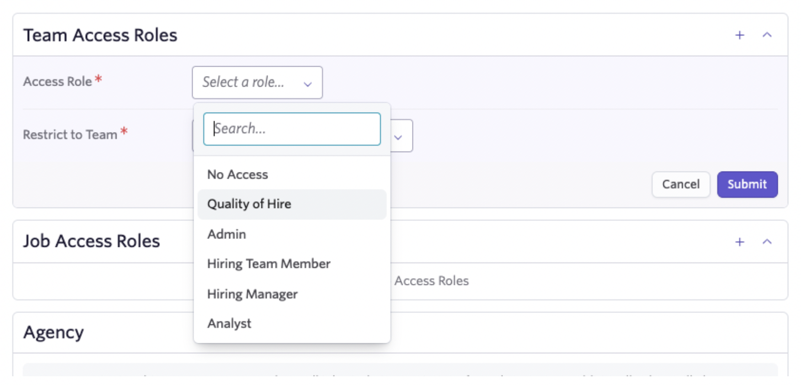Image resolution: width=801 pixels, height=385 pixels.
Task: Focus the role Search field
Action: pyautogui.click(x=292, y=129)
